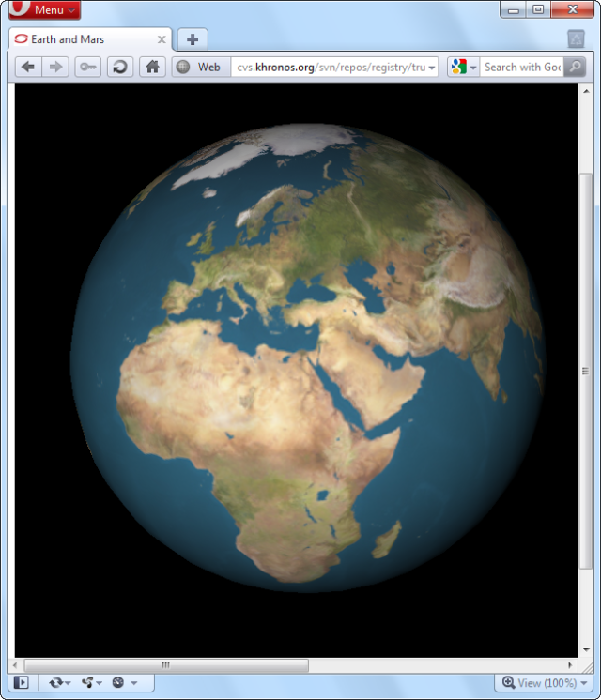The width and height of the screenshot is (601, 700).
Task: Open the closed tabs trash icon
Action: (x=576, y=39)
